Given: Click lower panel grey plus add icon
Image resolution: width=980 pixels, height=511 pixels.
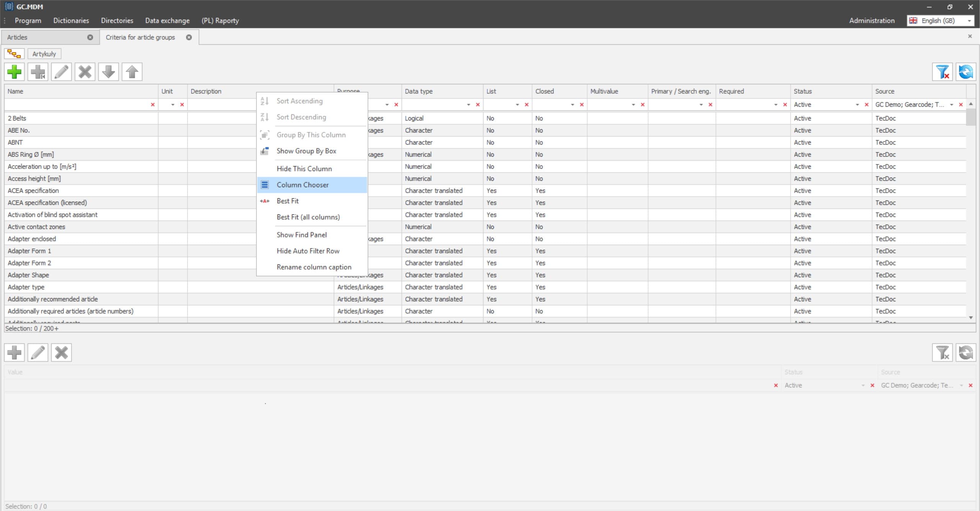Looking at the screenshot, I should [15, 353].
